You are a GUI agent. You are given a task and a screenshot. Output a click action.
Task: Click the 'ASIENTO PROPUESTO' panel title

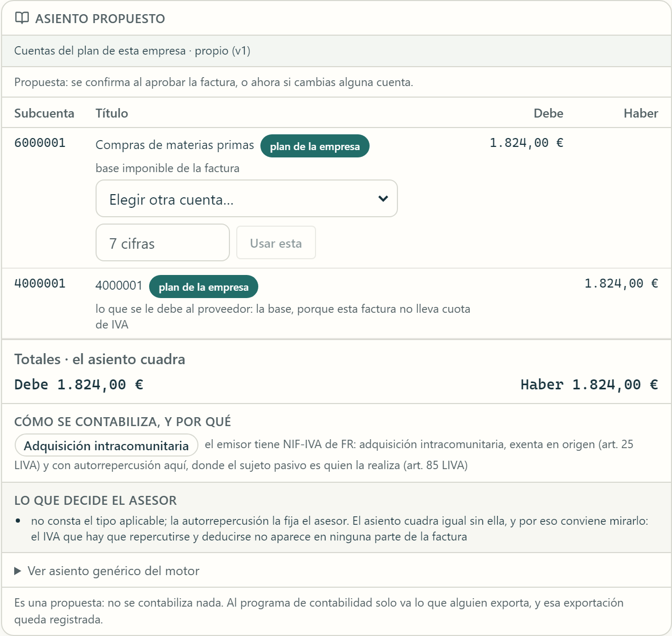[100, 18]
